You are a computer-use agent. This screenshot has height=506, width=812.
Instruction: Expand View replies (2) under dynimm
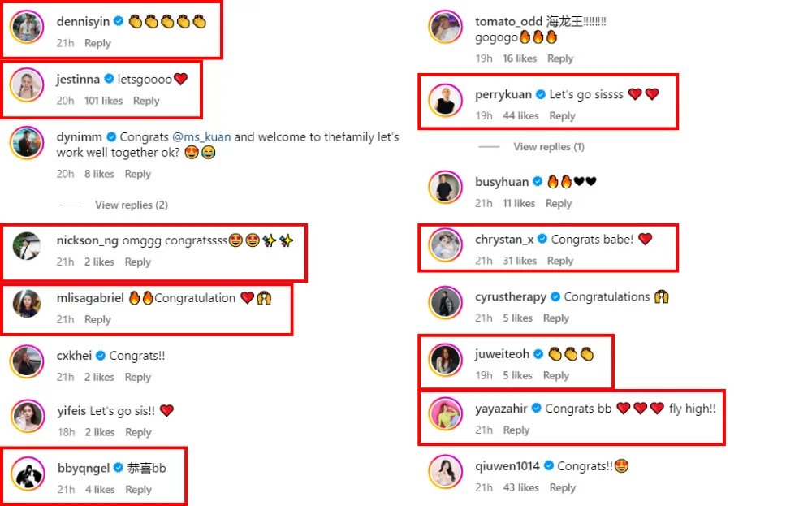click(x=131, y=205)
